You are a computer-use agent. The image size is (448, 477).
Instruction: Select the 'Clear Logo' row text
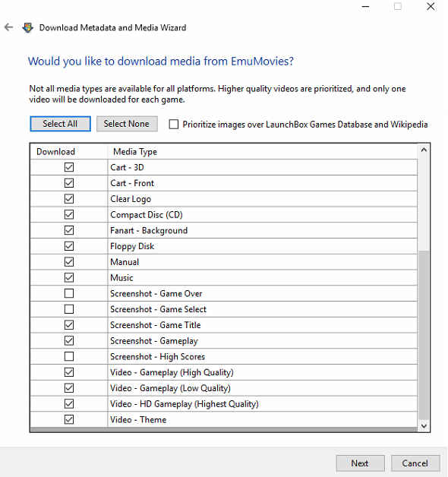pos(131,199)
